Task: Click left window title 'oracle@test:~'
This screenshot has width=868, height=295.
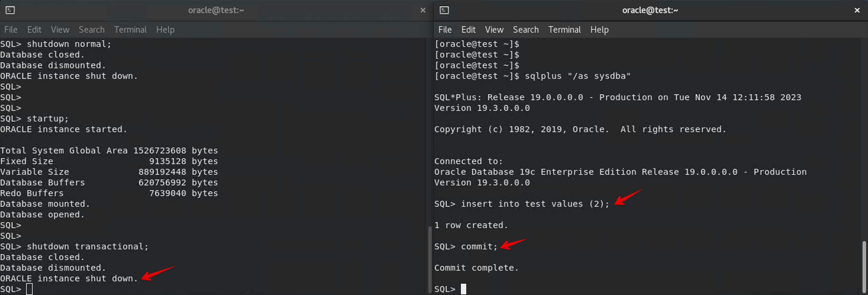Action: coord(216,10)
